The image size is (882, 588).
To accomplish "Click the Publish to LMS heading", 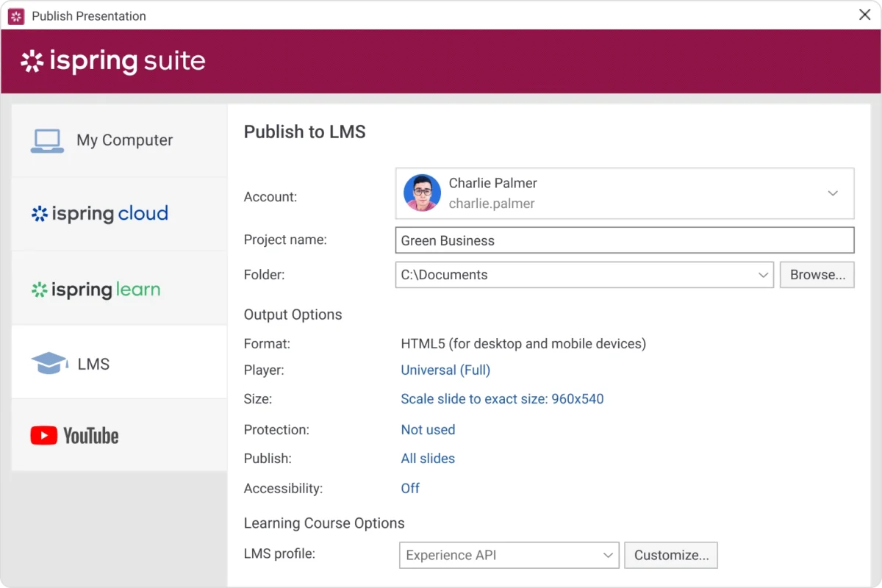I will pyautogui.click(x=305, y=132).
